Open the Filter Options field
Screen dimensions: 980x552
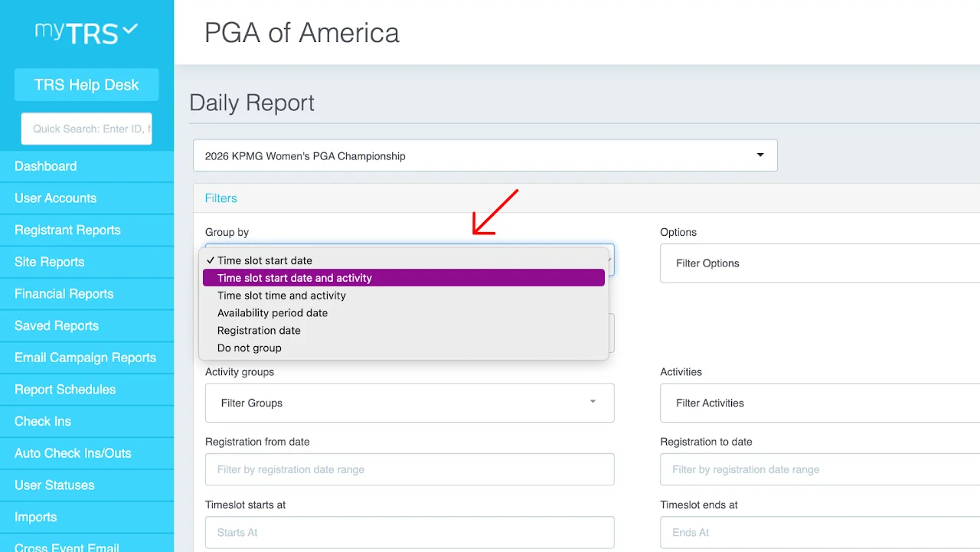pyautogui.click(x=820, y=263)
